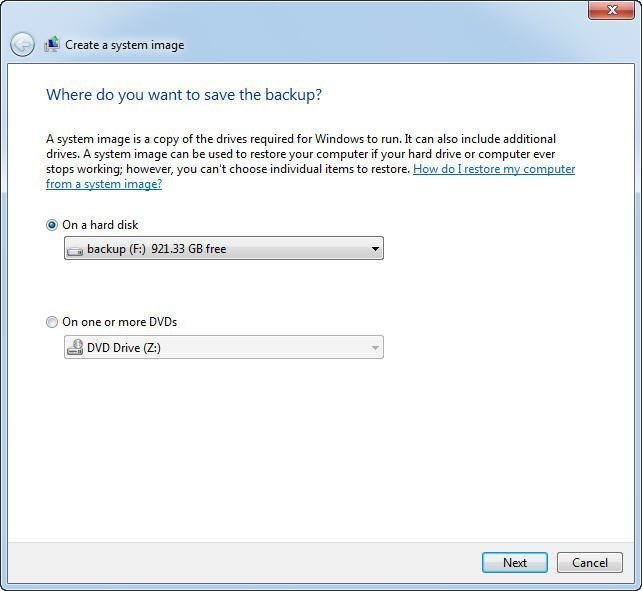The height and width of the screenshot is (591, 642).
Task: Click the "Create a system image" title text
Action: coord(125,45)
